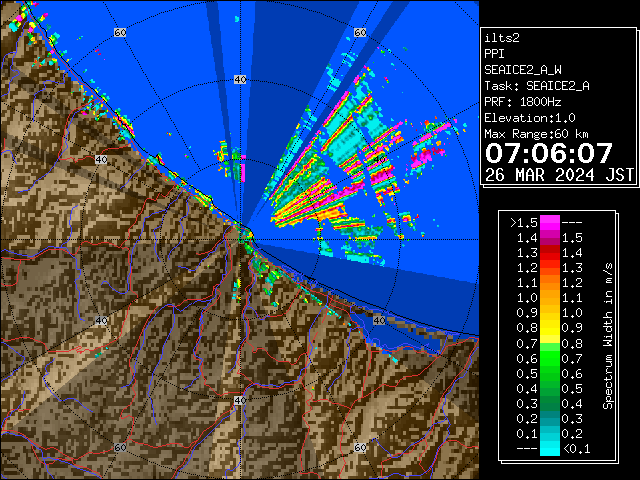
Task: Select the 26 MAR 2024 JST date
Action: [x=559, y=175]
